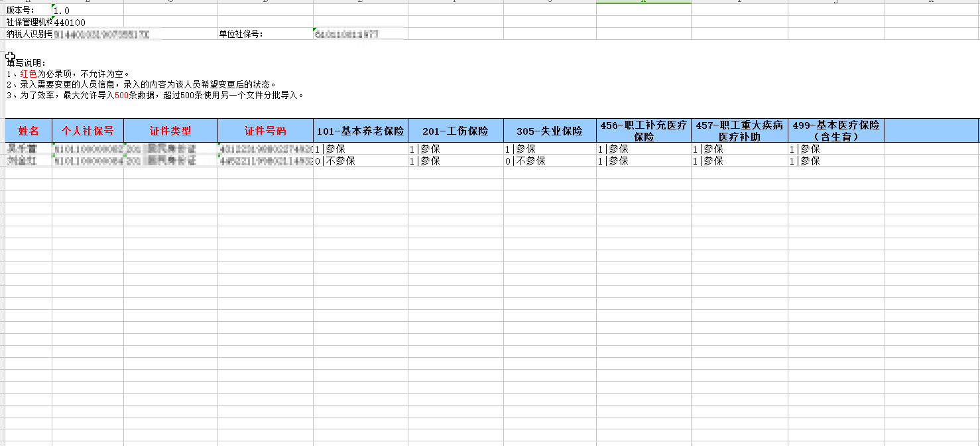The height and width of the screenshot is (446, 980).
Task: Click the cell containing 440100
Action: point(88,23)
